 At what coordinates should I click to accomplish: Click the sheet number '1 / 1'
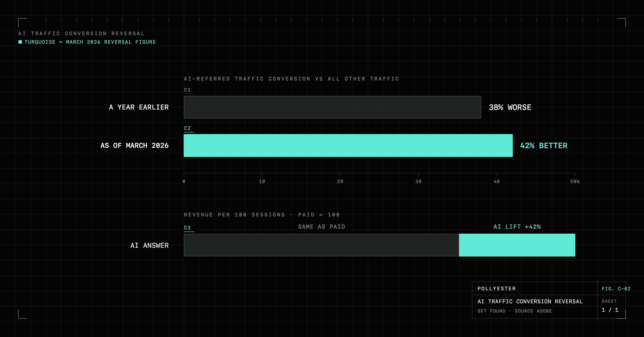[610, 310]
